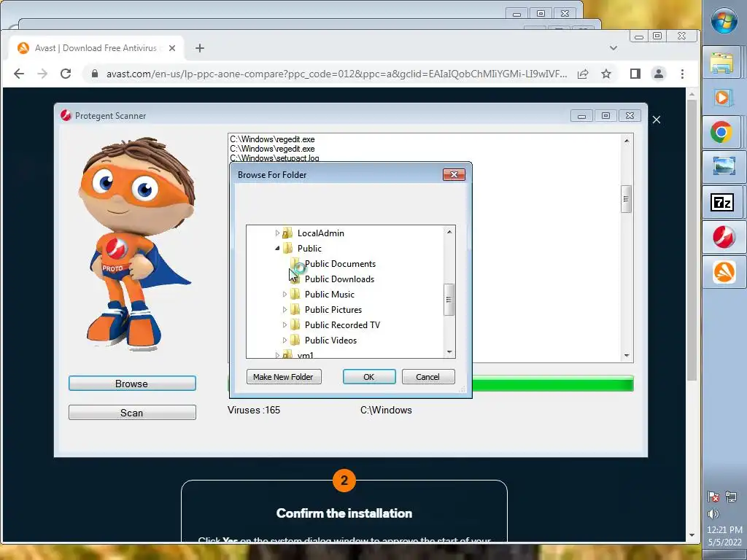Start scan with the Scan button
Image resolution: width=747 pixels, height=560 pixels.
click(132, 413)
